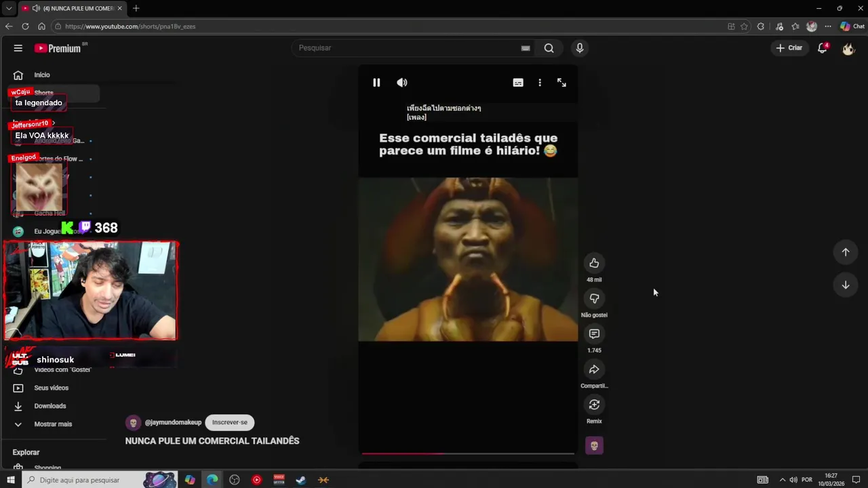This screenshot has width=868, height=488.
Task: Open a new browser tab
Action: point(136,8)
